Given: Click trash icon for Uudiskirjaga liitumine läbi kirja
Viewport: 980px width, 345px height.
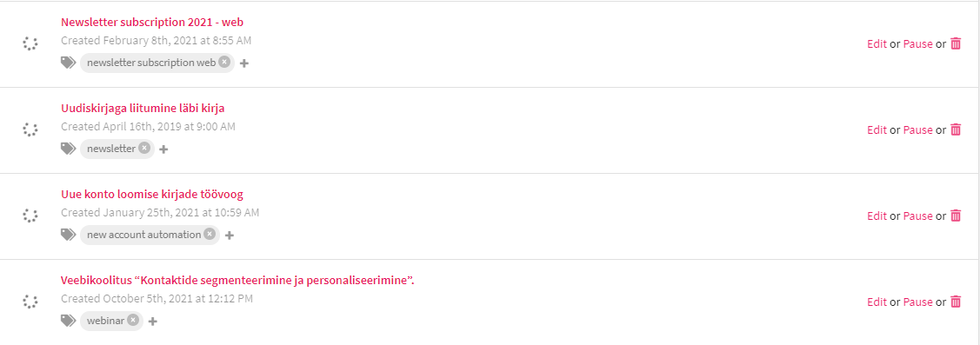Looking at the screenshot, I should coord(956,130).
